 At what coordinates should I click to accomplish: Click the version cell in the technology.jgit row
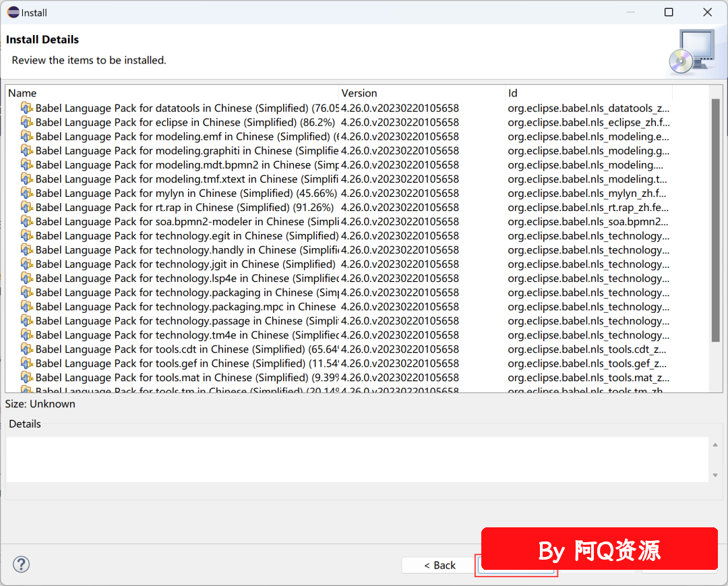point(400,264)
